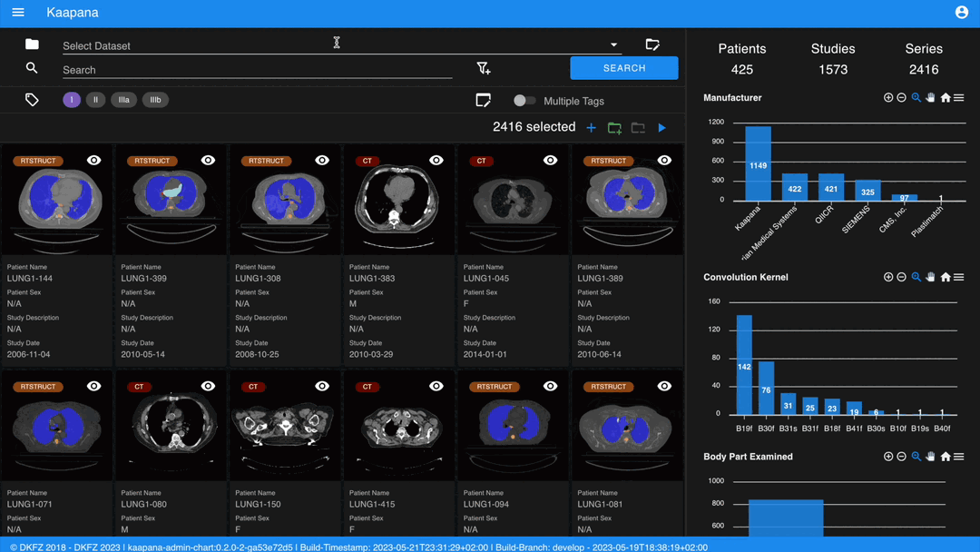Select tag I chip
Screen dimensions: 980x552
72,100
